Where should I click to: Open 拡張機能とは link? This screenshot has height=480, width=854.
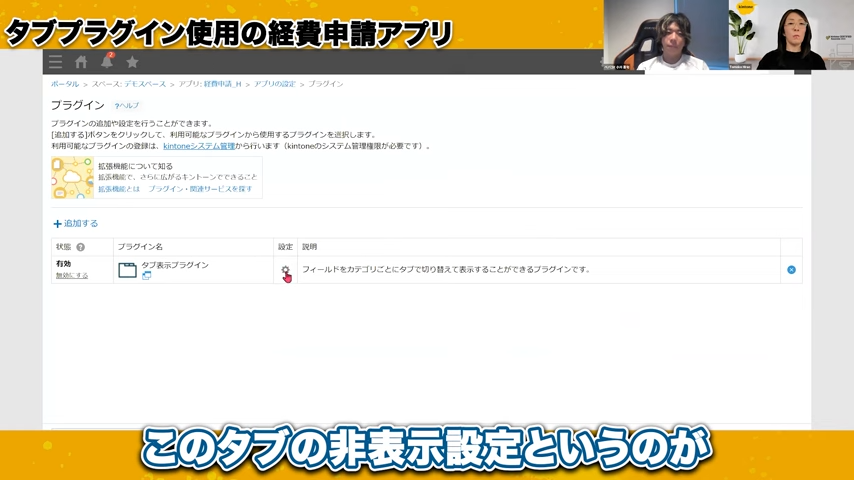pos(119,189)
